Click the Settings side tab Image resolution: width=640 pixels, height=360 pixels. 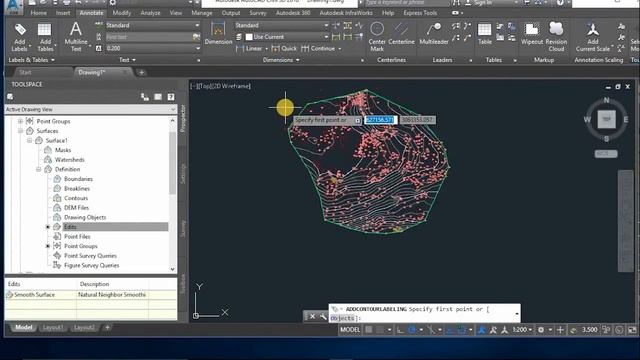(x=183, y=174)
